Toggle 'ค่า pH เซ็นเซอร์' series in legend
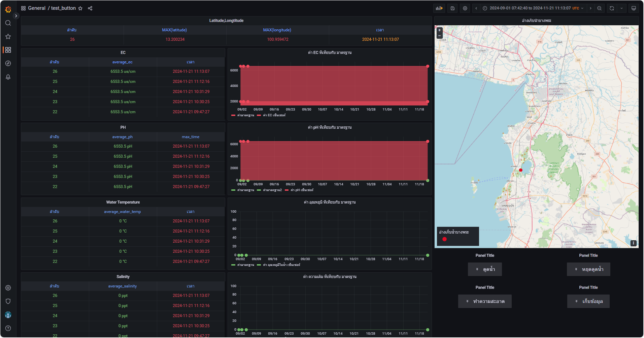The height and width of the screenshot is (338, 644). point(302,190)
